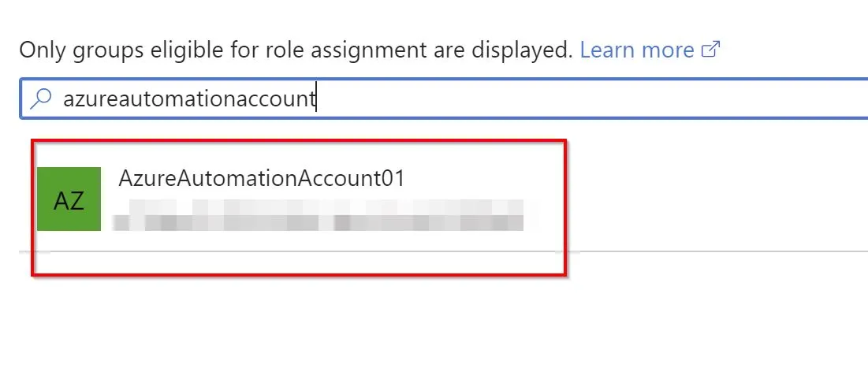Click the word 'azure' in search box
Screen dimensions: 868x368
(x=92, y=99)
